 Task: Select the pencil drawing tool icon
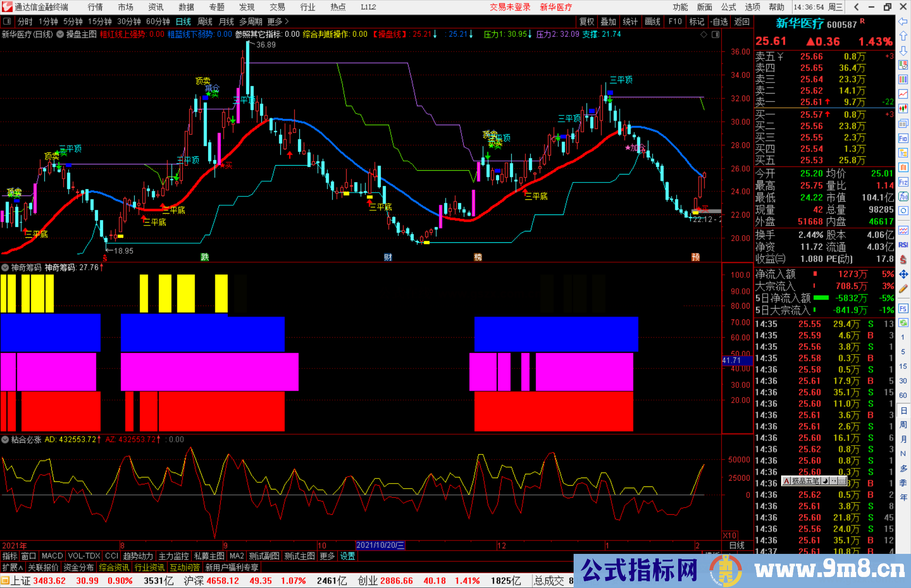coord(903,289)
